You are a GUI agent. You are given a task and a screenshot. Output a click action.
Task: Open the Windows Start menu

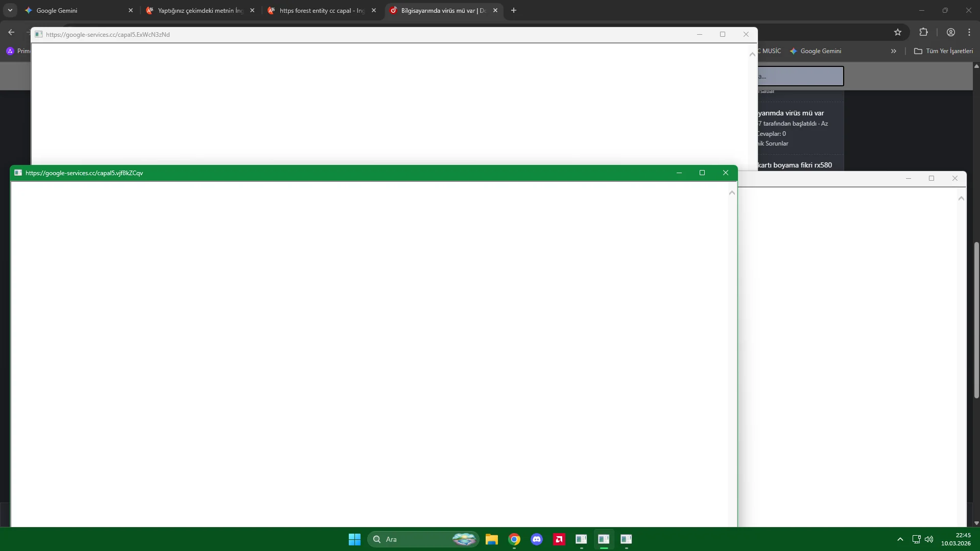[354, 539]
